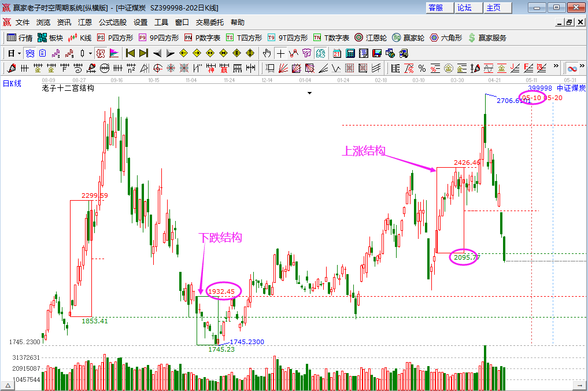The width and height of the screenshot is (588, 391).
Task: Click the 客服 link button
Action: 439,8
